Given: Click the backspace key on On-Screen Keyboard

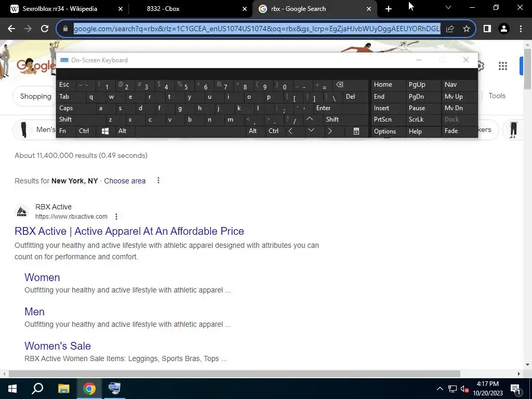Looking at the screenshot, I should 339,85.
